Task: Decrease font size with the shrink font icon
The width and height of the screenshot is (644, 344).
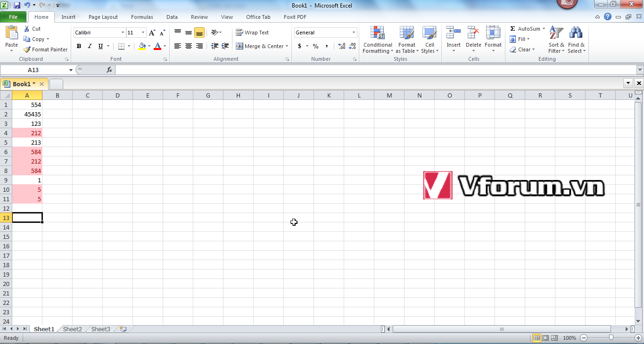Action: pyautogui.click(x=162, y=33)
